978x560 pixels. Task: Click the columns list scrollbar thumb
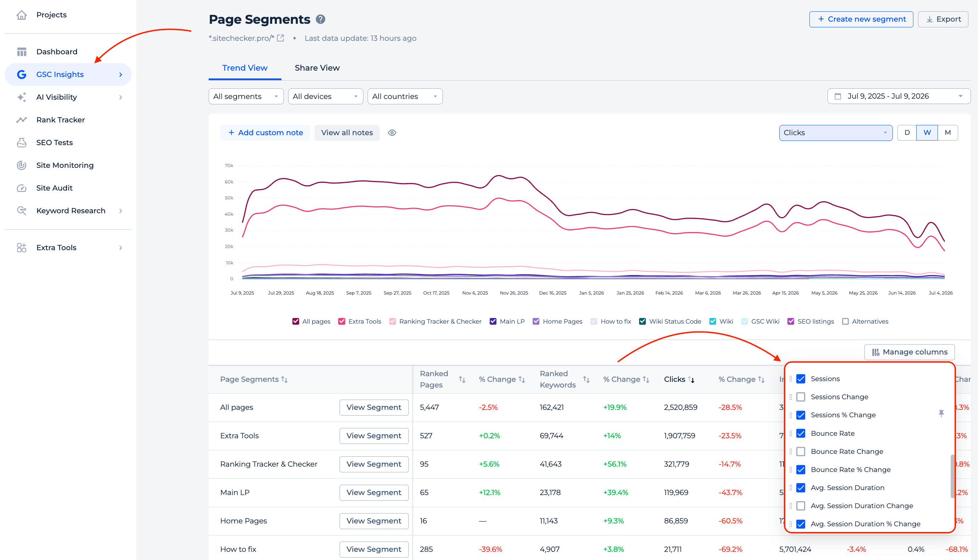[x=952, y=476]
